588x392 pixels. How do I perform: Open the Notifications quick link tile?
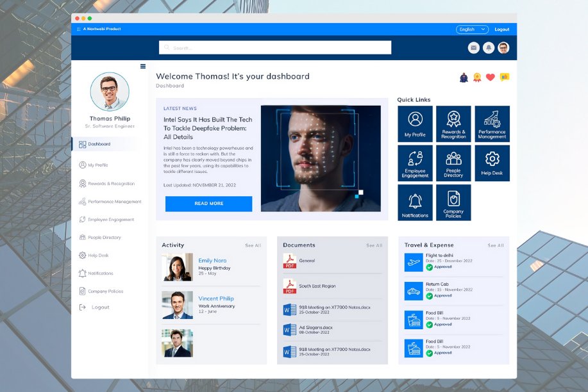click(415, 202)
